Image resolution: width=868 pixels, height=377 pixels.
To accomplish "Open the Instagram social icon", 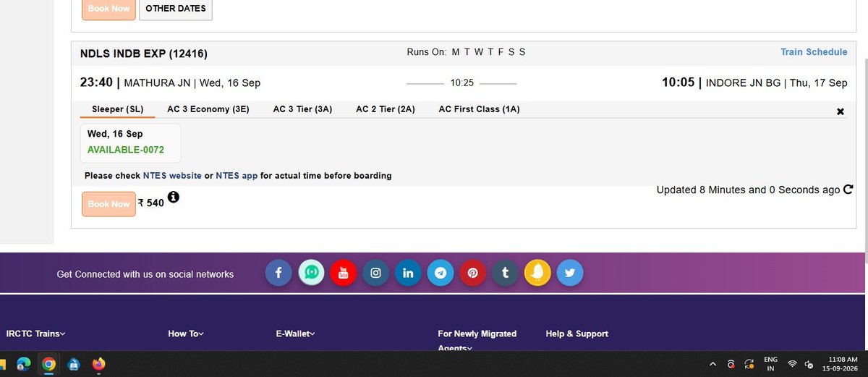I will (x=375, y=273).
